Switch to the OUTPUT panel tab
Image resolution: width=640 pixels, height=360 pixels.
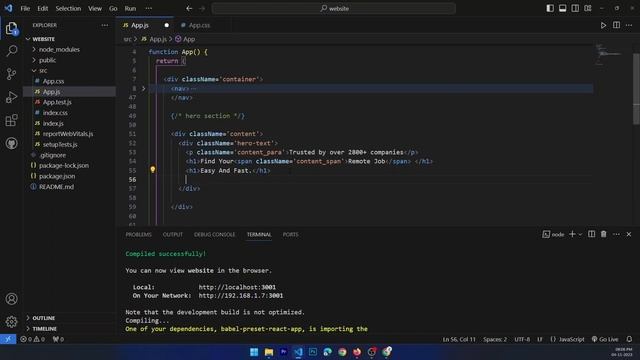(173, 235)
